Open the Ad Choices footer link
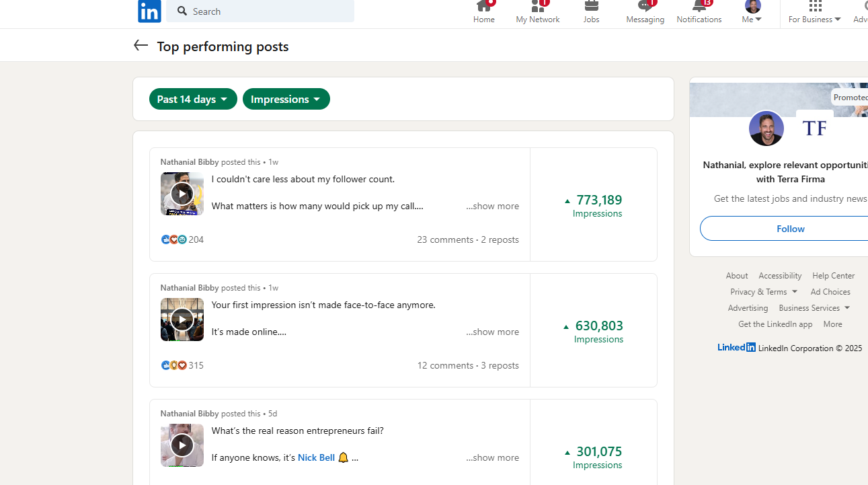 pos(830,292)
